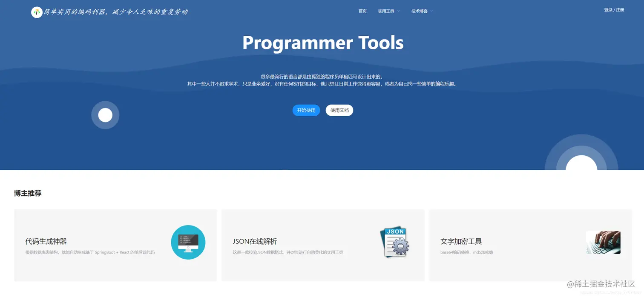The height and width of the screenshot is (297, 644).
Task: Open the 文字加密工具 card title
Action: pos(461,241)
